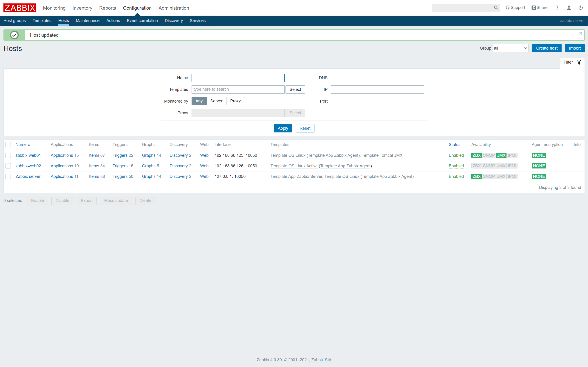Click SNMP availability badge for zabbix-web01
The image size is (588, 367).
point(489,155)
